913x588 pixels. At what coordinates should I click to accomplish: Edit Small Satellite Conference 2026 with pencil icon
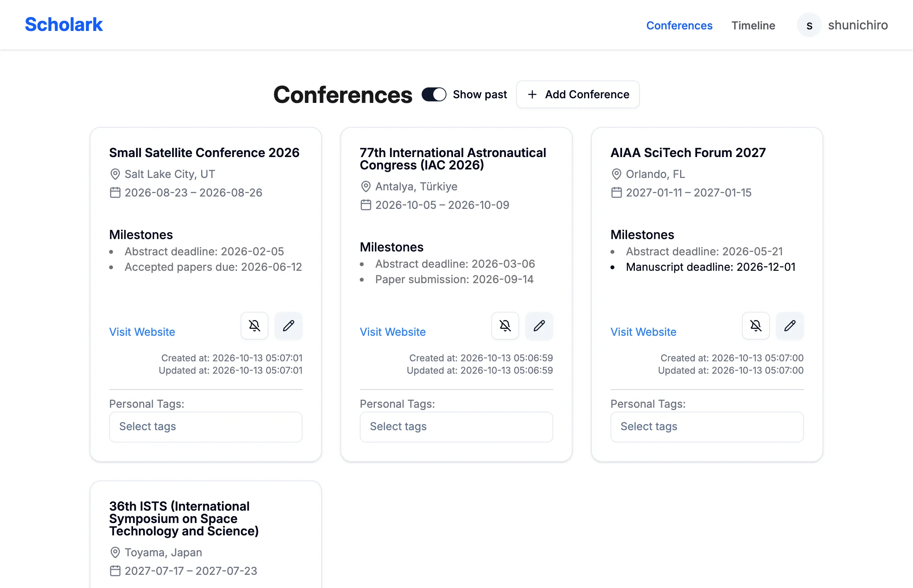click(x=289, y=326)
